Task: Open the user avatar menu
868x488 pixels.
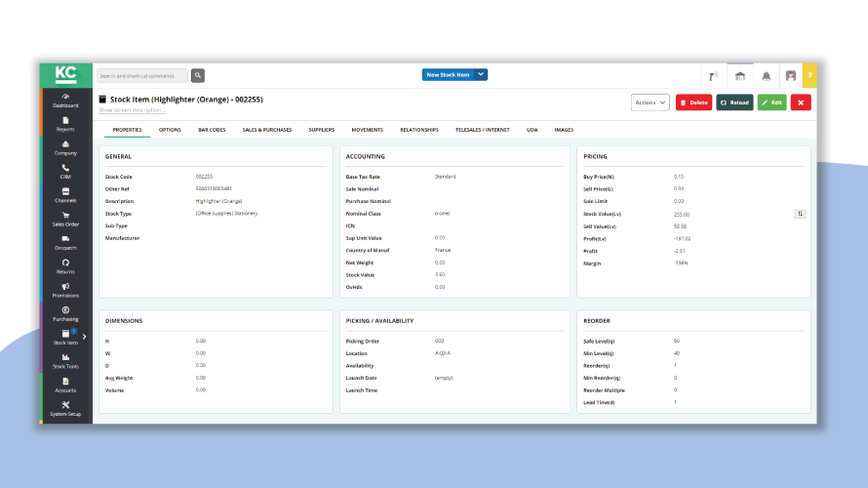Action: (791, 76)
